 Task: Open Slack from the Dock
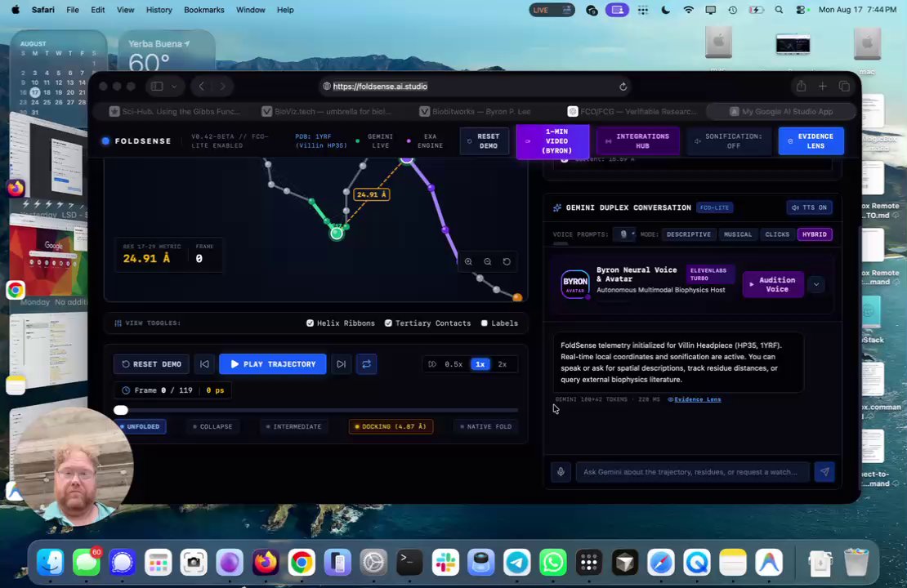pyautogui.click(x=445, y=563)
